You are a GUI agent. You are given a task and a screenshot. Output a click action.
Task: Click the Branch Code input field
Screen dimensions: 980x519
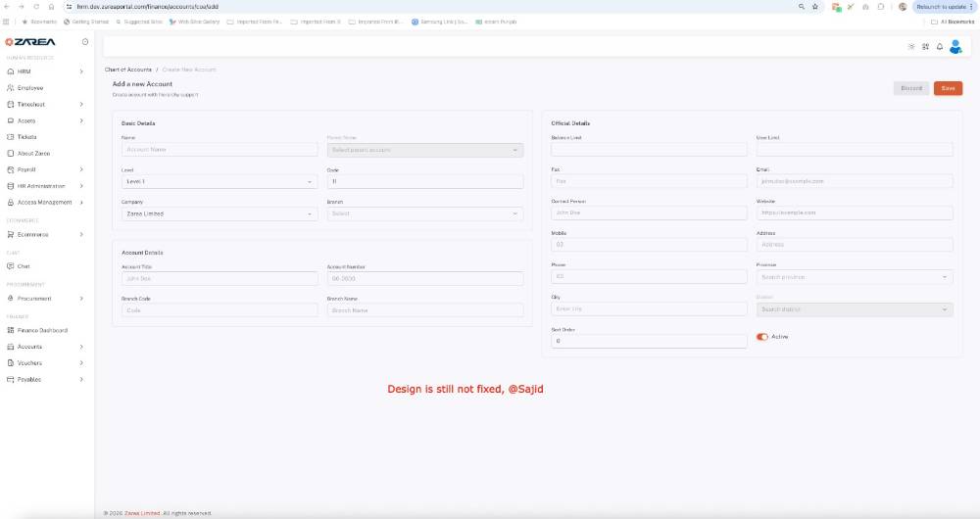pos(220,310)
